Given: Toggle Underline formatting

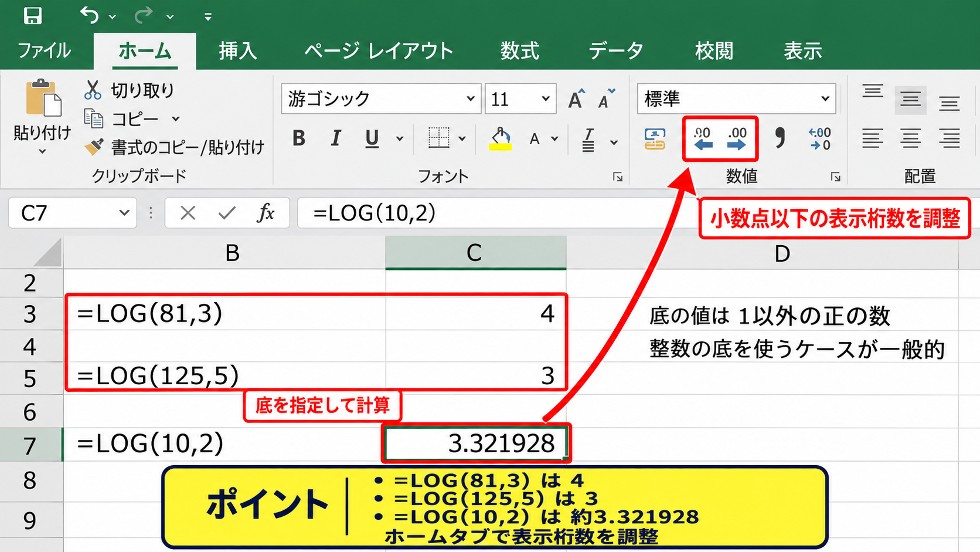Looking at the screenshot, I should (372, 139).
